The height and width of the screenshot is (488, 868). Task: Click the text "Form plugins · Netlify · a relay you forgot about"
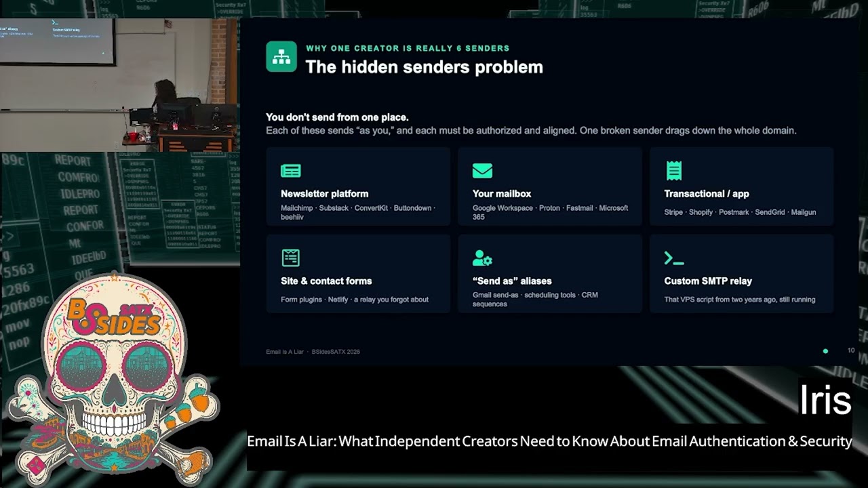[x=355, y=300]
